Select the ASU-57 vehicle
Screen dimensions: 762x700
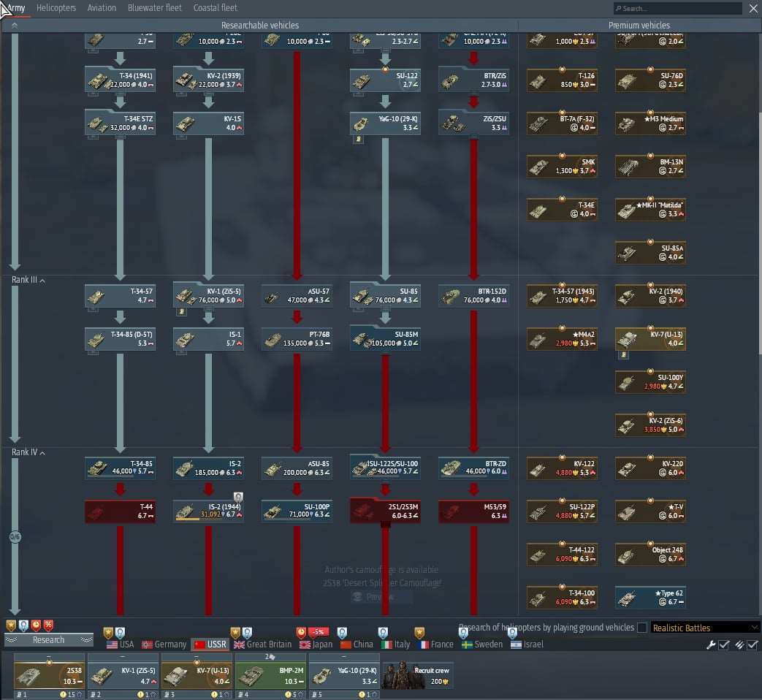297,295
